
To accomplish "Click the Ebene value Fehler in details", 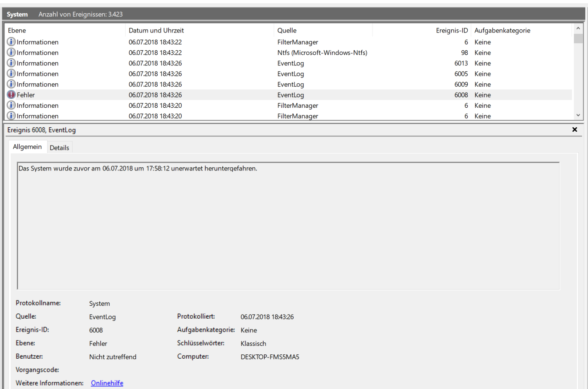I will point(98,343).
